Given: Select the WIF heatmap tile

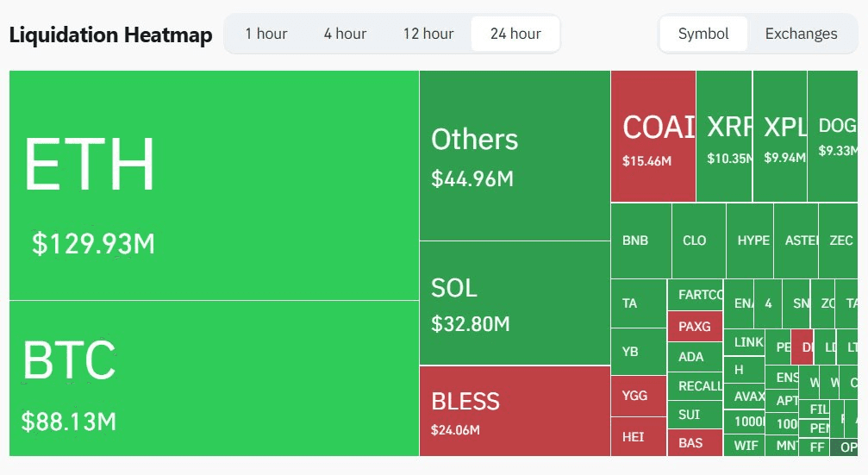Looking at the screenshot, I should pyautogui.click(x=745, y=446).
